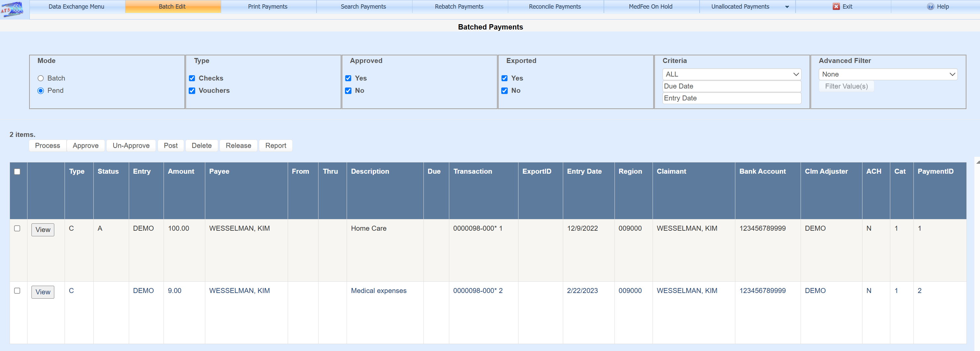Image resolution: width=980 pixels, height=351 pixels.
Task: Click the red Exit icon
Action: coord(836,7)
